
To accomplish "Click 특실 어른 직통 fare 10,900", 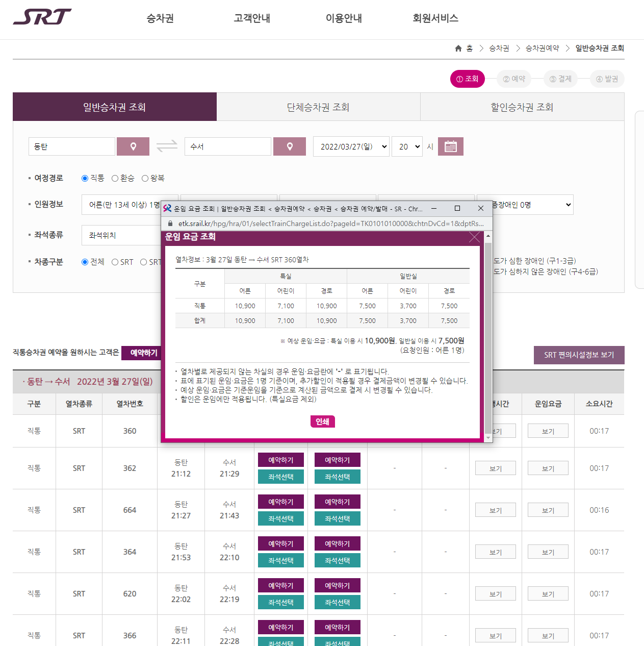I will (245, 306).
